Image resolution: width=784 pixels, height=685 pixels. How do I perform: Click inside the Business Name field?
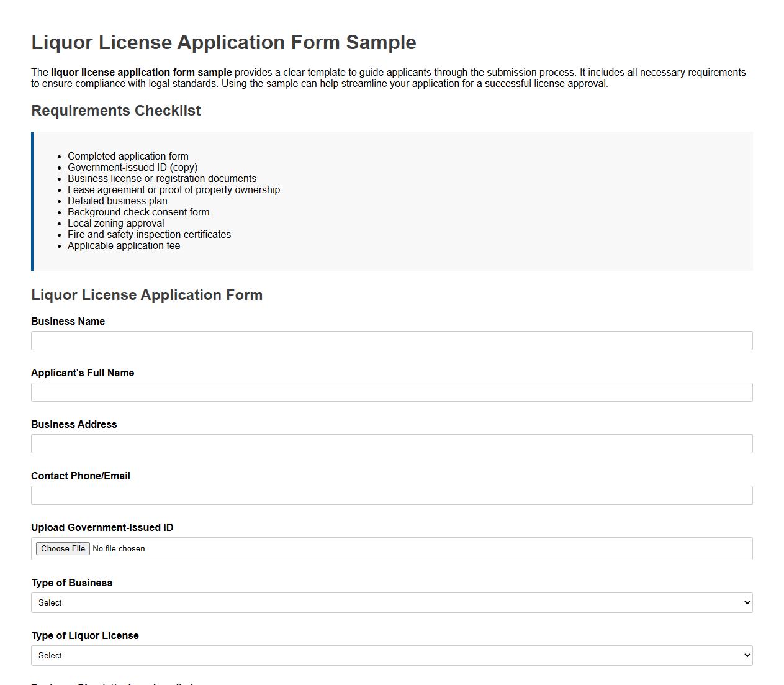(391, 340)
